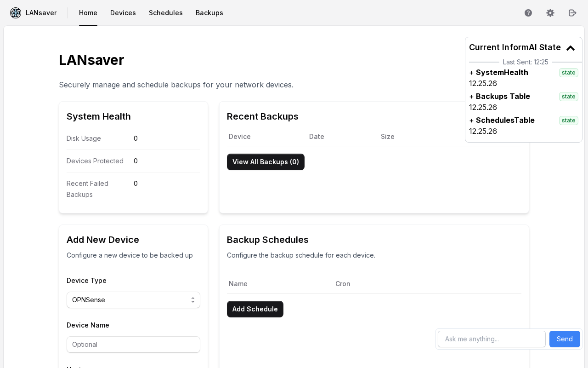
Task: Go to the Backups tab
Action: click(x=209, y=13)
